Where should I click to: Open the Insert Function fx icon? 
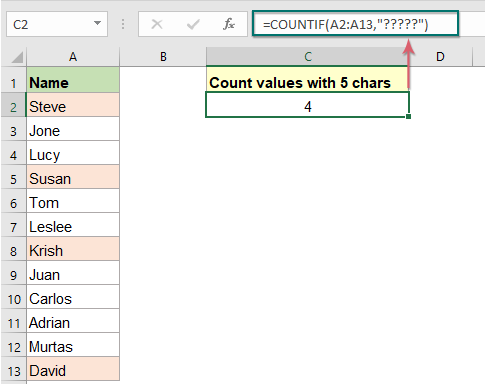pyautogui.click(x=229, y=24)
